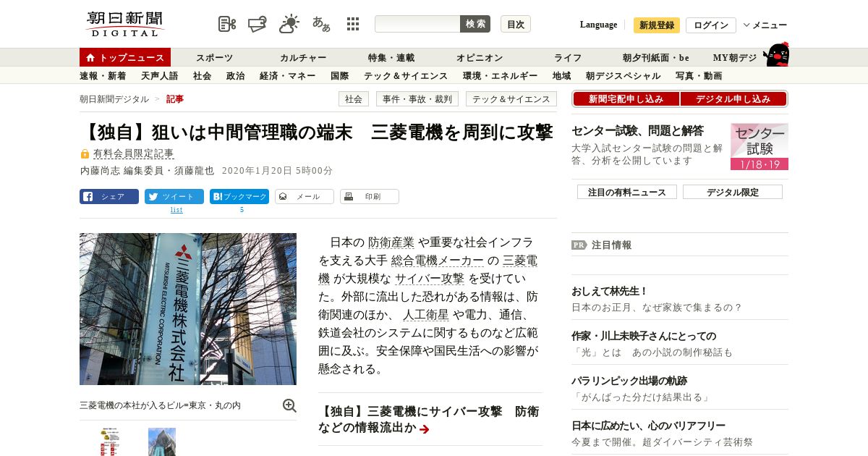The width and height of the screenshot is (868, 456).
Task: Bookmark with Hatena ブックマーク button
Action: pos(239,196)
